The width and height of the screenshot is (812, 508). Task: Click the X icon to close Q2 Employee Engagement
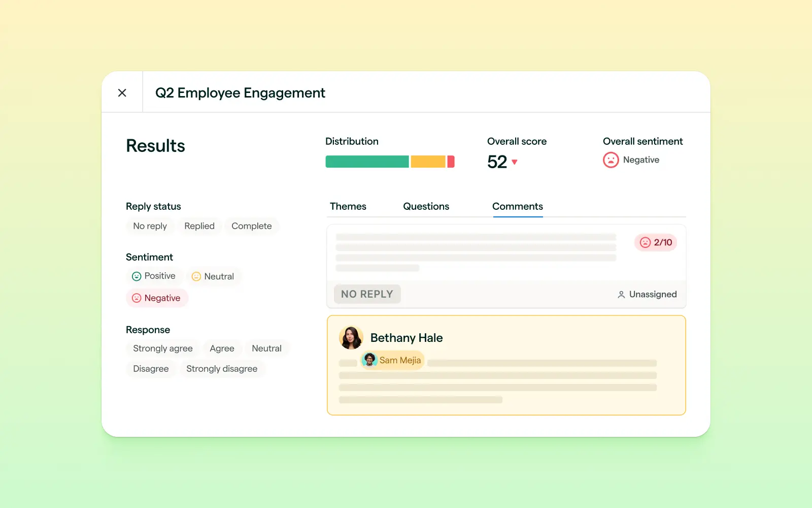[122, 92]
